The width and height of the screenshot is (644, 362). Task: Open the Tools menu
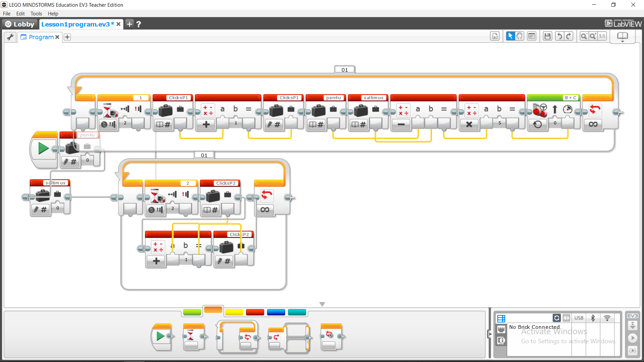(36, 14)
